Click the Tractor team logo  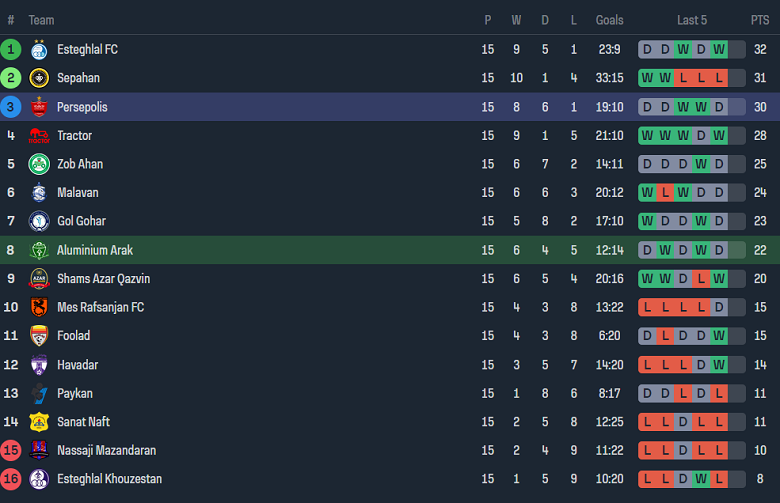point(39,136)
